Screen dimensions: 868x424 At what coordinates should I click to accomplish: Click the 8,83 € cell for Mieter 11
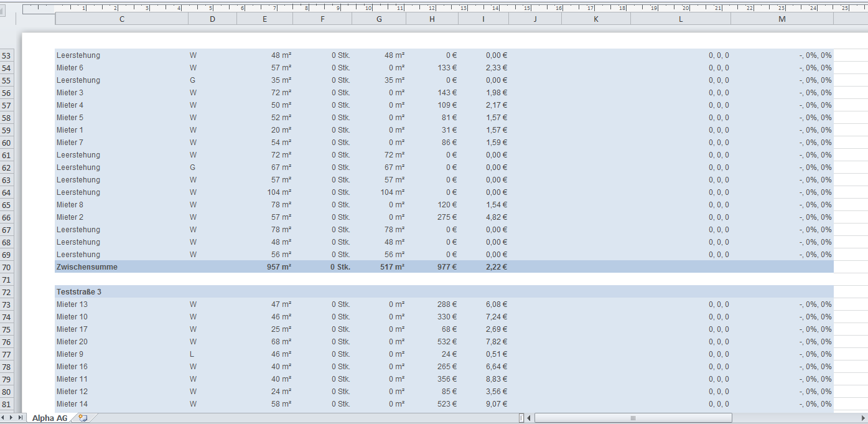point(483,379)
